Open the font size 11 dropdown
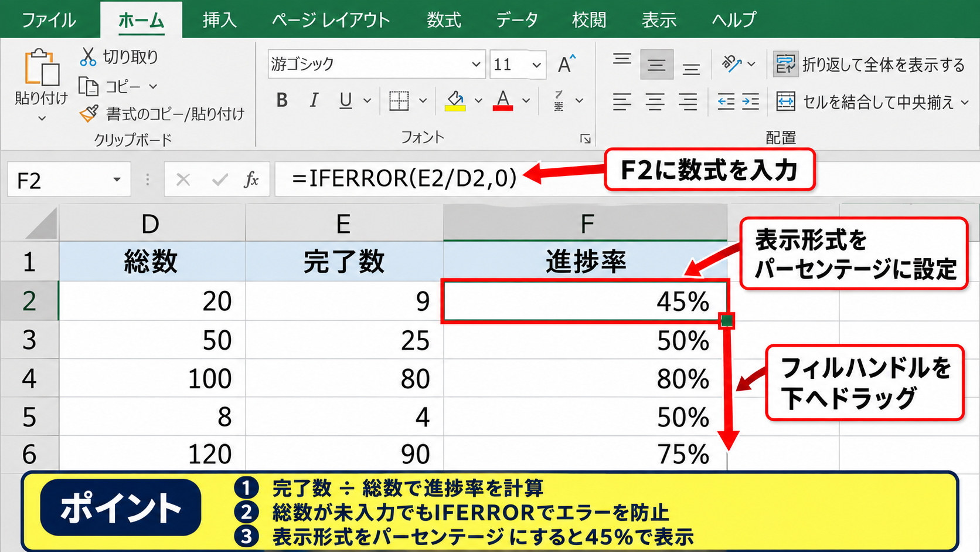This screenshot has width=980, height=552. (536, 65)
